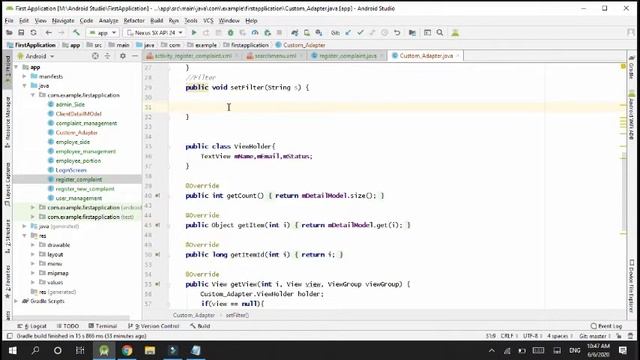
Task: Click the Profile app toolbar icon
Action: click(x=255, y=33)
